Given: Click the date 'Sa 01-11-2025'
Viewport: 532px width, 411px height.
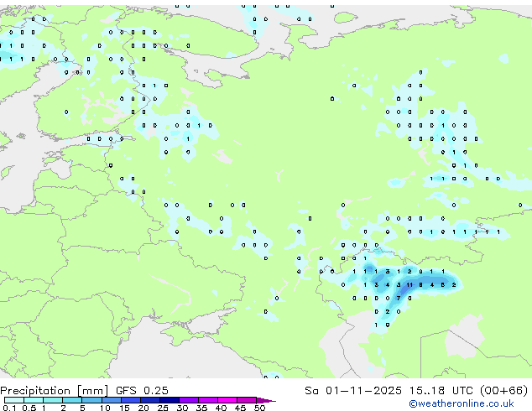Looking at the screenshot, I should (353, 391).
